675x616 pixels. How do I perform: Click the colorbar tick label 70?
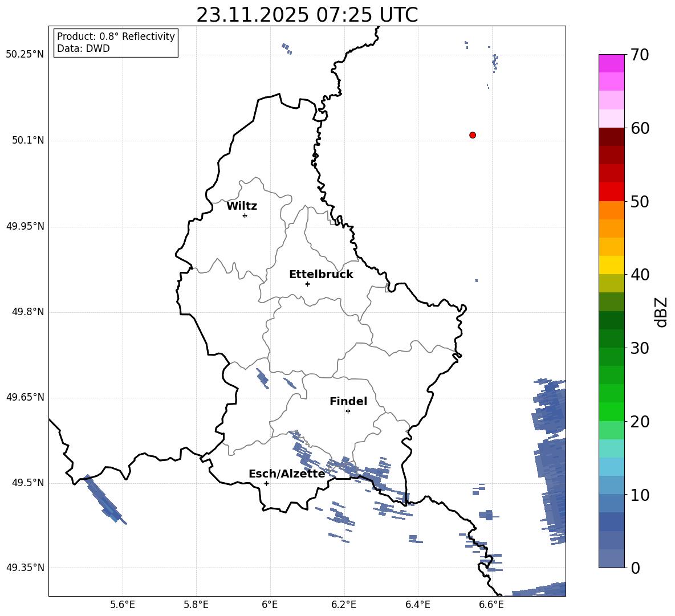(x=640, y=55)
